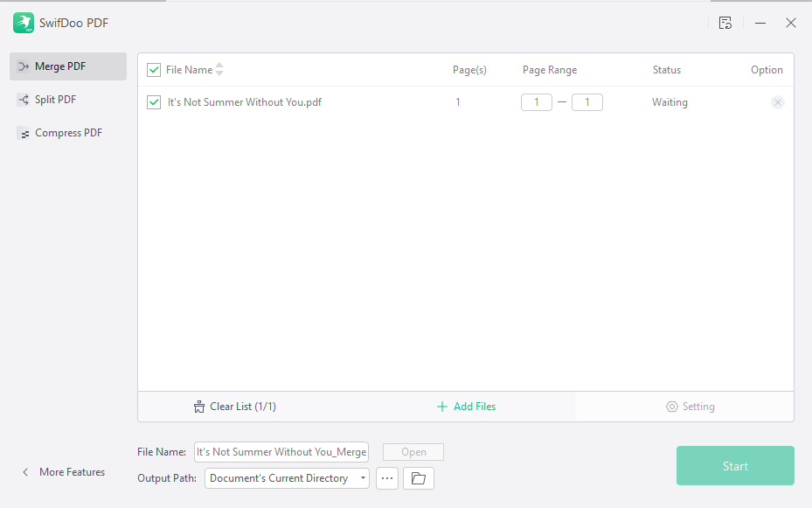This screenshot has height=508, width=812.
Task: Remove It's Not Summer Without You.pdf from list
Action: [x=777, y=102]
